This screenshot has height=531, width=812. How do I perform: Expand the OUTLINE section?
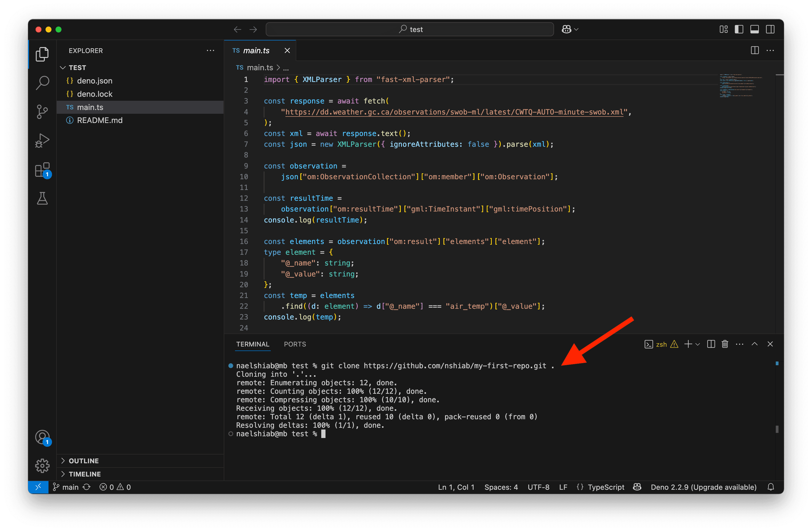tap(83, 461)
